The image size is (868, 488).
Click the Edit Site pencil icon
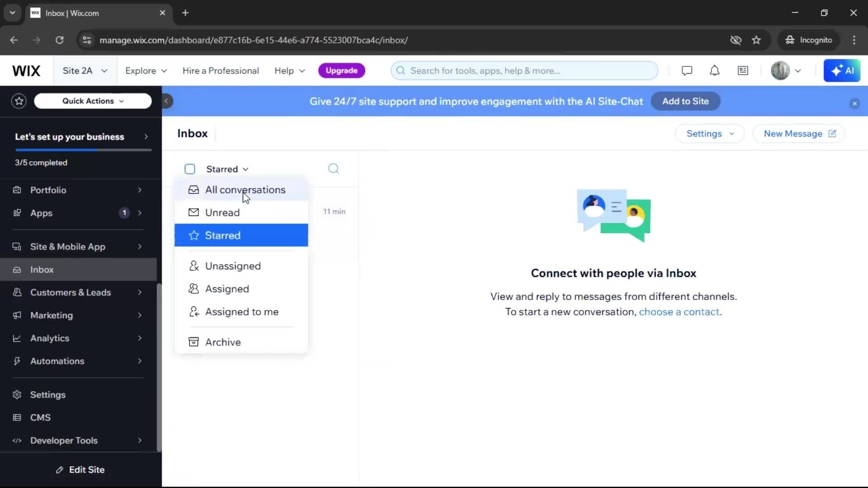click(60, 470)
